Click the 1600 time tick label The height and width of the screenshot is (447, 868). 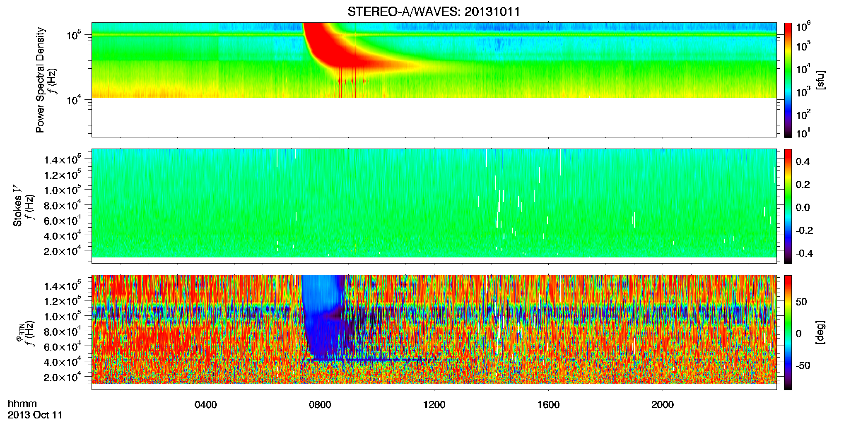click(548, 405)
